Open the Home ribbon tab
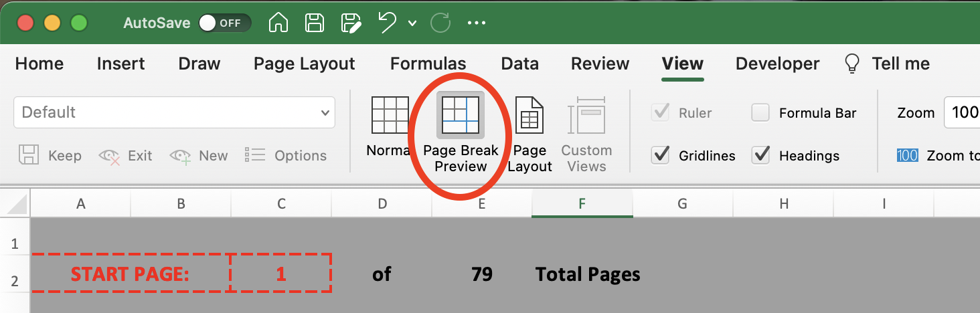 coord(39,64)
